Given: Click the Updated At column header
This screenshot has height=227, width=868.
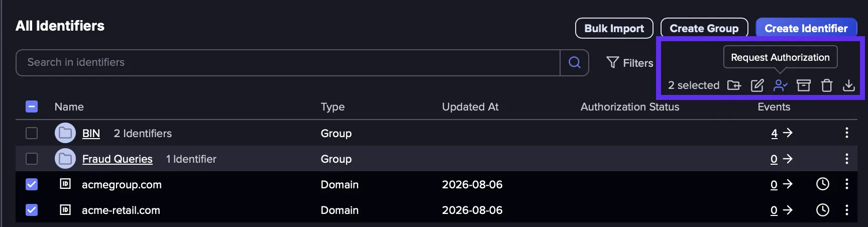Looking at the screenshot, I should pos(470,106).
